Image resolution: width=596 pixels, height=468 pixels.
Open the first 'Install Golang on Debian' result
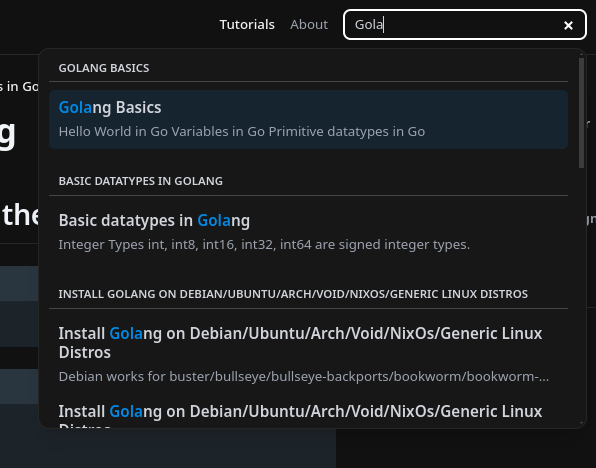pyautogui.click(x=308, y=354)
